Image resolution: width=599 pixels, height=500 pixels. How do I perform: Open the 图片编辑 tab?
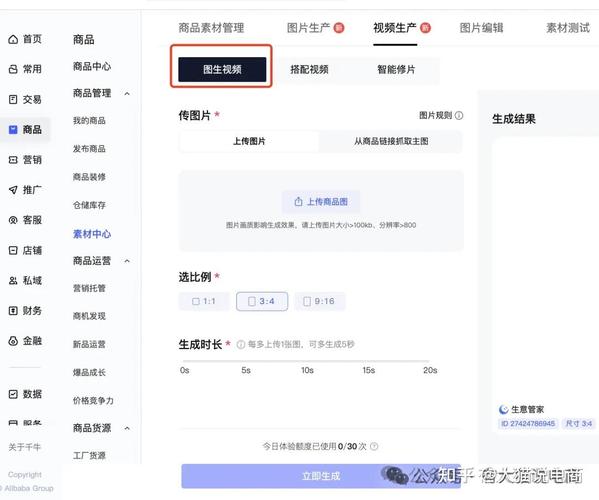click(x=481, y=28)
